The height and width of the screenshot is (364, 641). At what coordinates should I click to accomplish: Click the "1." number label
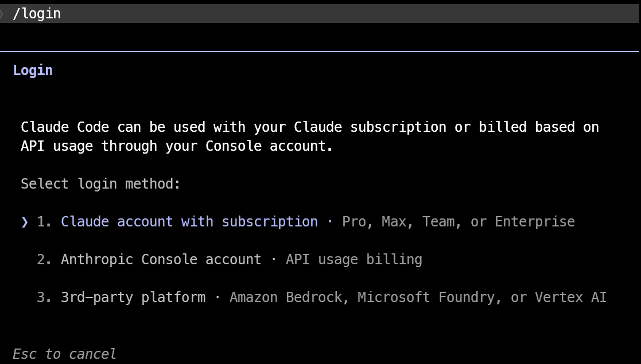[x=42, y=222]
